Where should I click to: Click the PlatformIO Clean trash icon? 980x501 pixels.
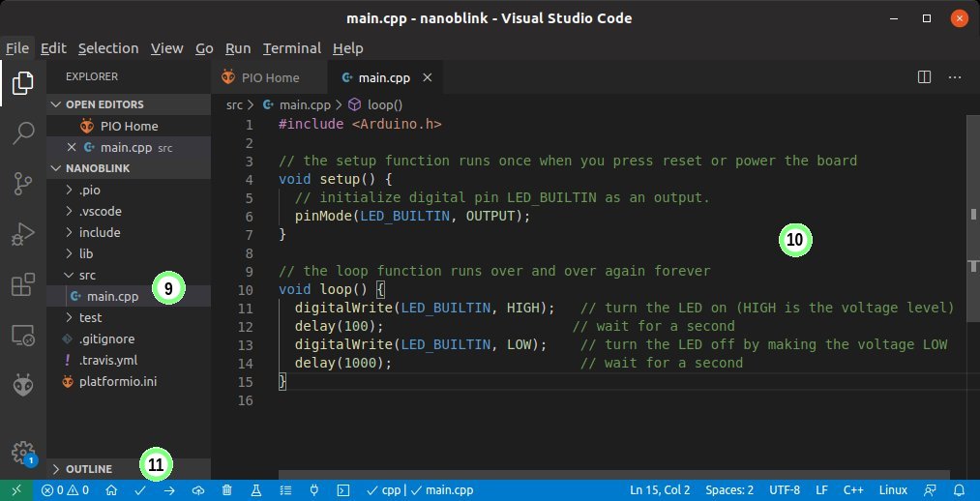tap(226, 490)
